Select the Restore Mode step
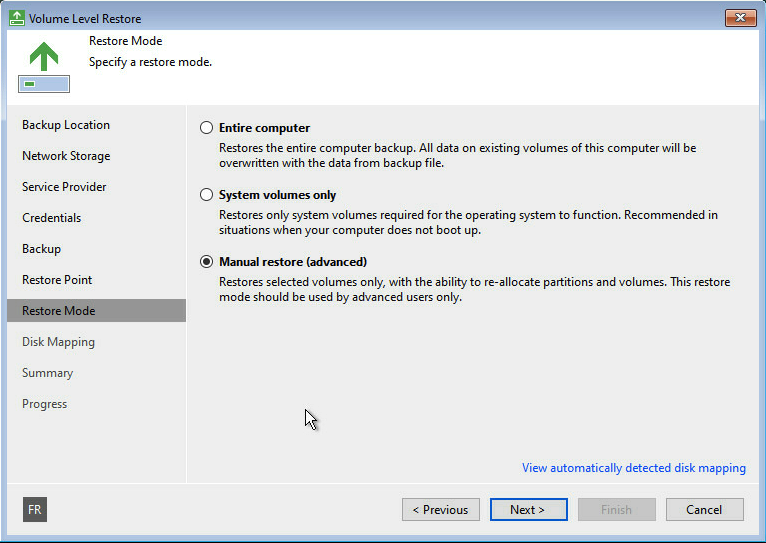The height and width of the screenshot is (543, 766). click(96, 311)
